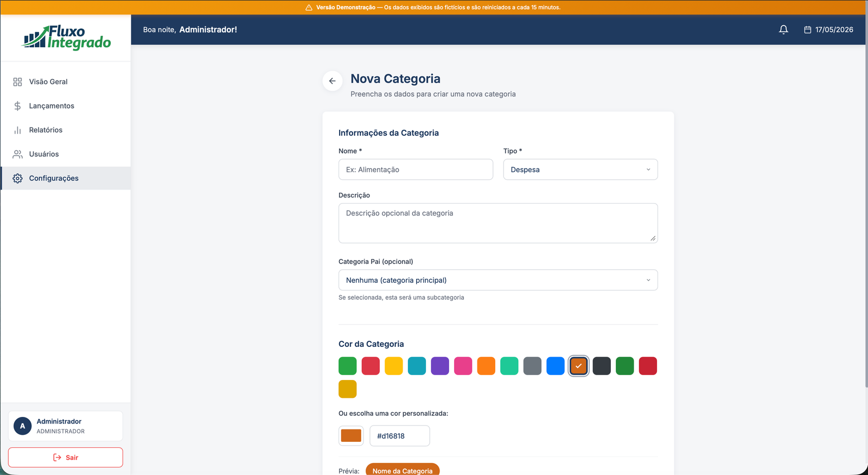The image size is (868, 475).
Task: Select the blue color swatch
Action: (556, 366)
